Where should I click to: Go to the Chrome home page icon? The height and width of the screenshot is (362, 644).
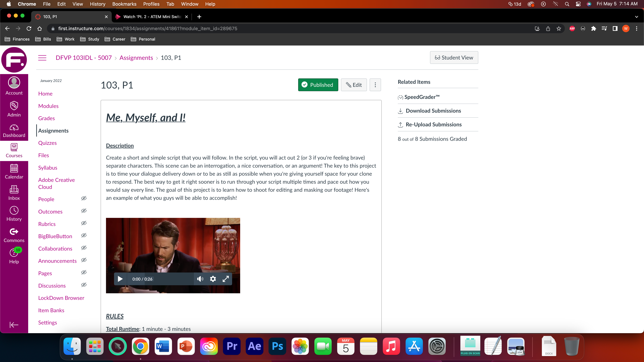[x=40, y=28]
